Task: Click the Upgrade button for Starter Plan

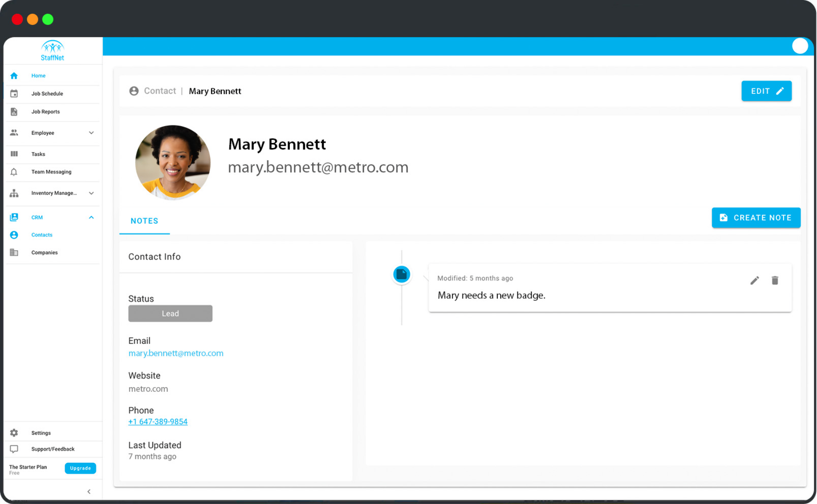Action: [80, 468]
